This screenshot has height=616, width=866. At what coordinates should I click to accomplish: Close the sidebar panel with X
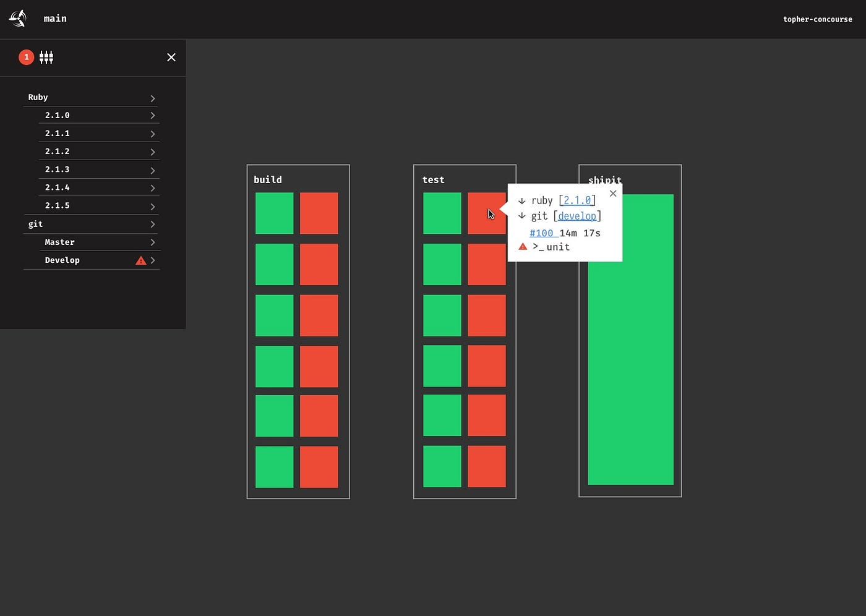point(171,58)
